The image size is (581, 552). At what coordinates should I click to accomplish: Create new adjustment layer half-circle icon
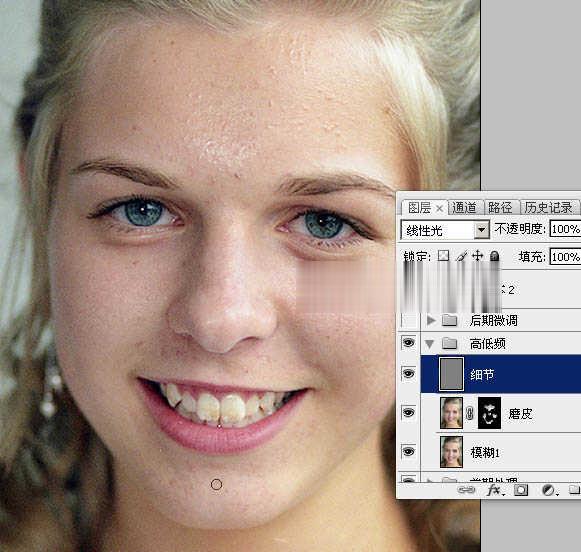(x=548, y=490)
